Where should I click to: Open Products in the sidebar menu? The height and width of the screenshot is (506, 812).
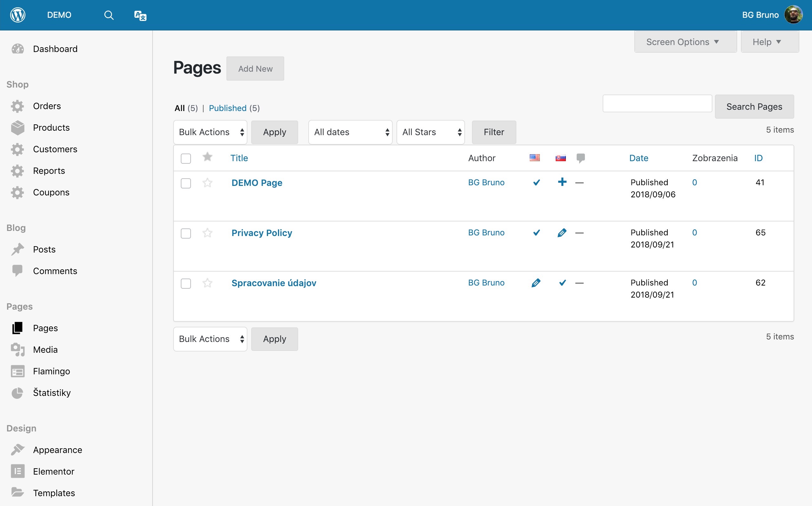pos(51,128)
